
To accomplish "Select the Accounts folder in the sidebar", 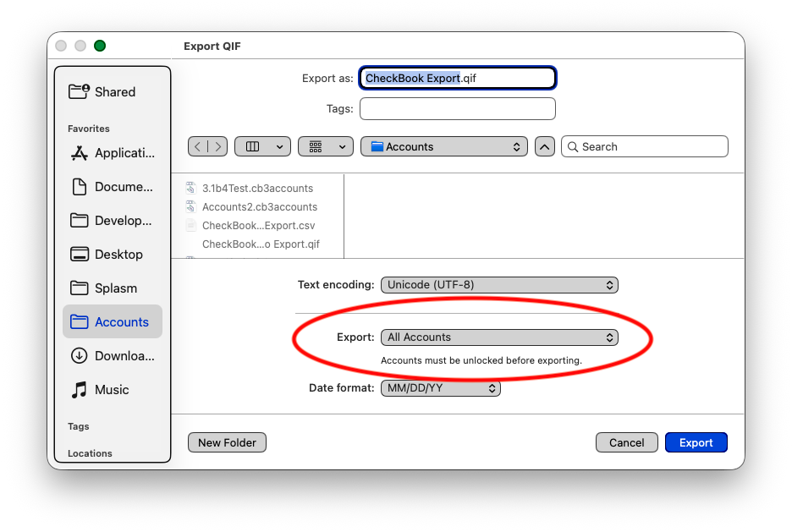I will point(113,321).
